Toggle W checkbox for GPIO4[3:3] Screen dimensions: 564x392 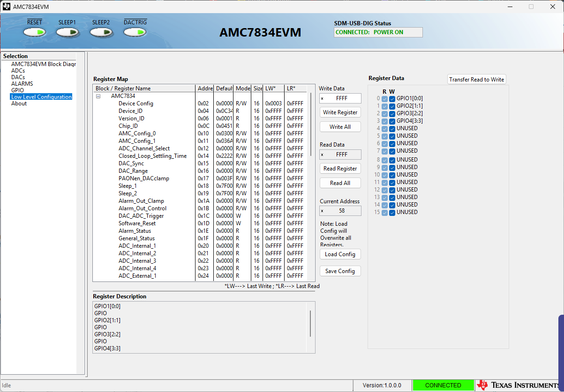392,121
